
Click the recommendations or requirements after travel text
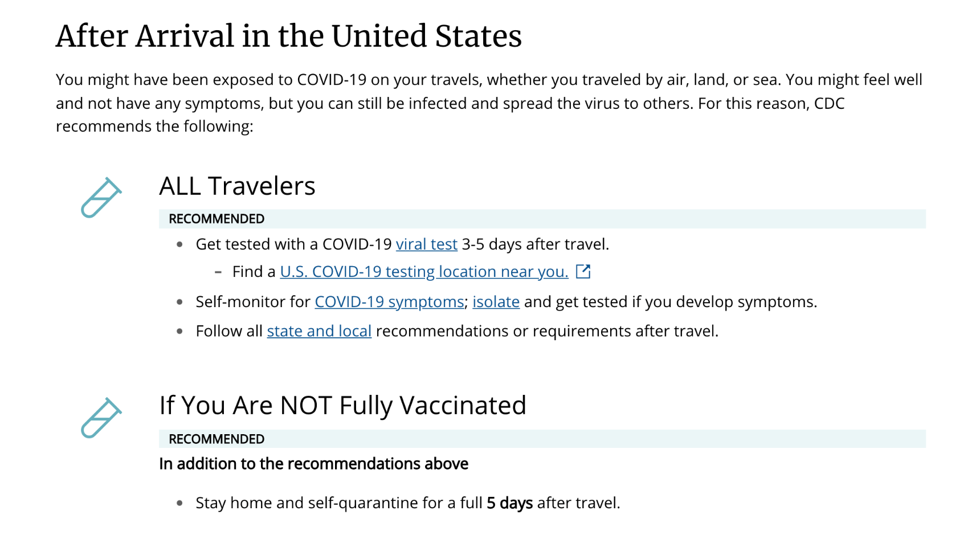(547, 331)
